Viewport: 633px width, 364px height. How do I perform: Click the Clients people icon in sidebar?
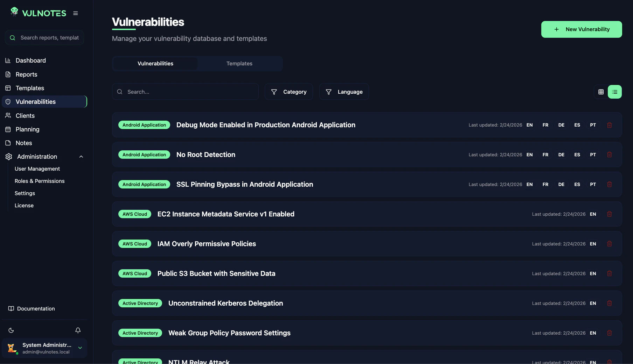tap(8, 115)
